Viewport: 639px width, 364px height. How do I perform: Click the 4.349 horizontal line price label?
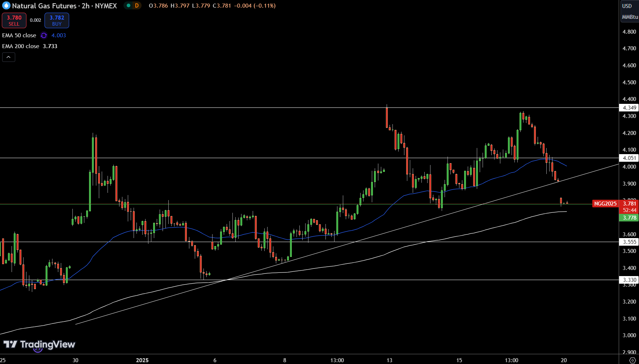click(x=629, y=108)
